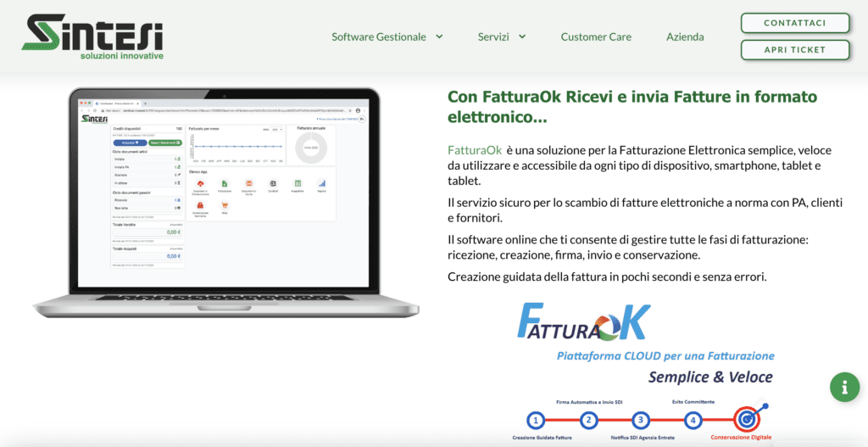Image resolution: width=868 pixels, height=447 pixels.
Task: Open the Anno dropdown in laptop screenshot
Action: pyautogui.click(x=276, y=130)
